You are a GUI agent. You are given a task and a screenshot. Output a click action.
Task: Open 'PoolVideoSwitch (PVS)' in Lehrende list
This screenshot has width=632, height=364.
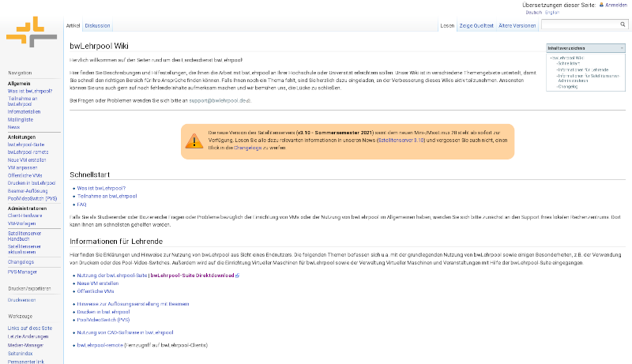coord(103,320)
